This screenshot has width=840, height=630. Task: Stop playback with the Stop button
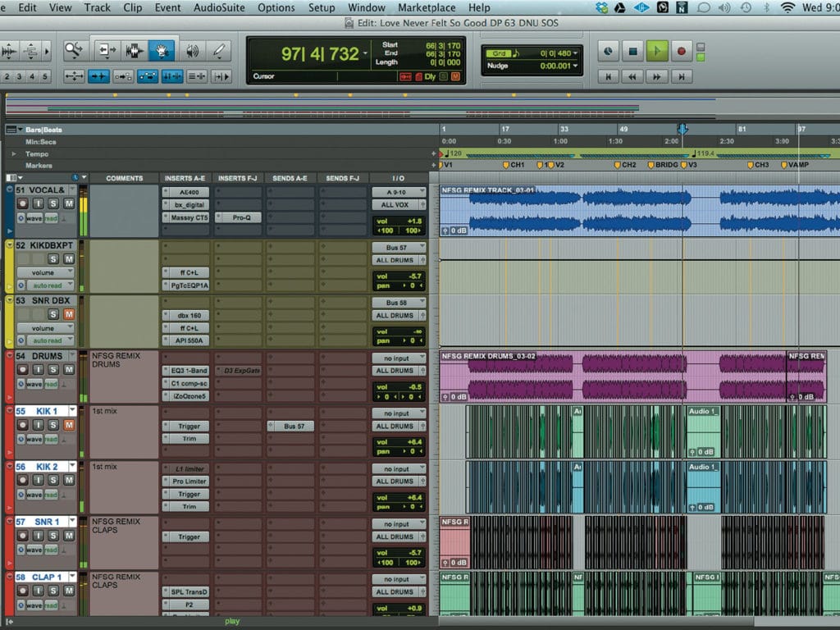click(x=632, y=52)
